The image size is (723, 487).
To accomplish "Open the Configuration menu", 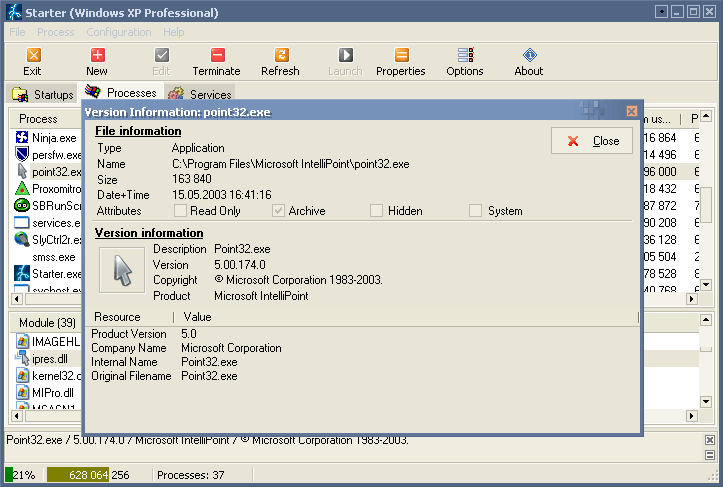I will click(119, 32).
